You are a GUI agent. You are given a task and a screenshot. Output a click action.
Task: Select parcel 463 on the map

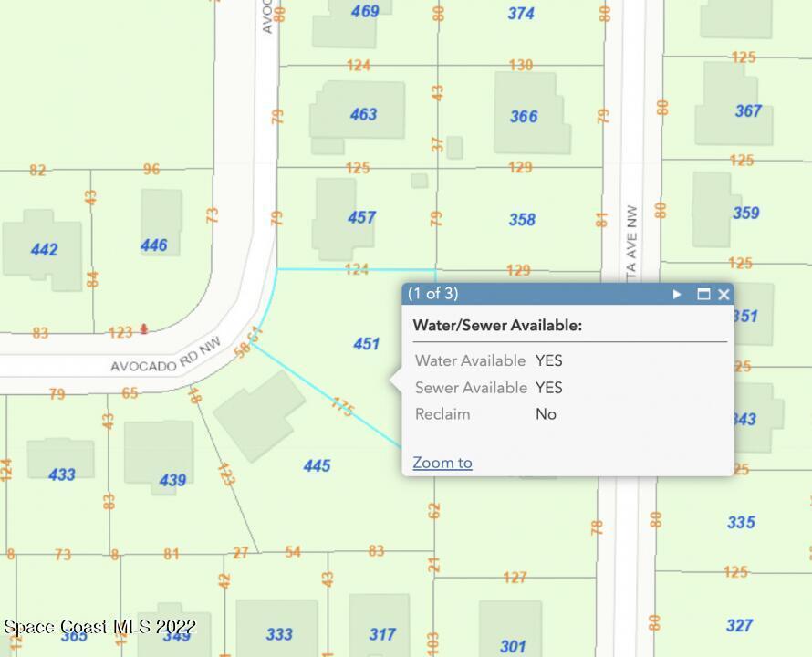coord(363,114)
